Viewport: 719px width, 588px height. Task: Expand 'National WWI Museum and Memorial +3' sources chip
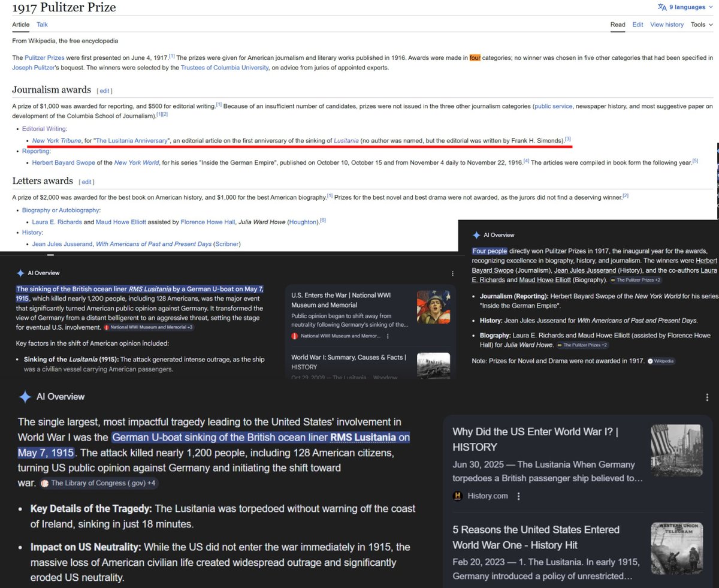click(149, 327)
